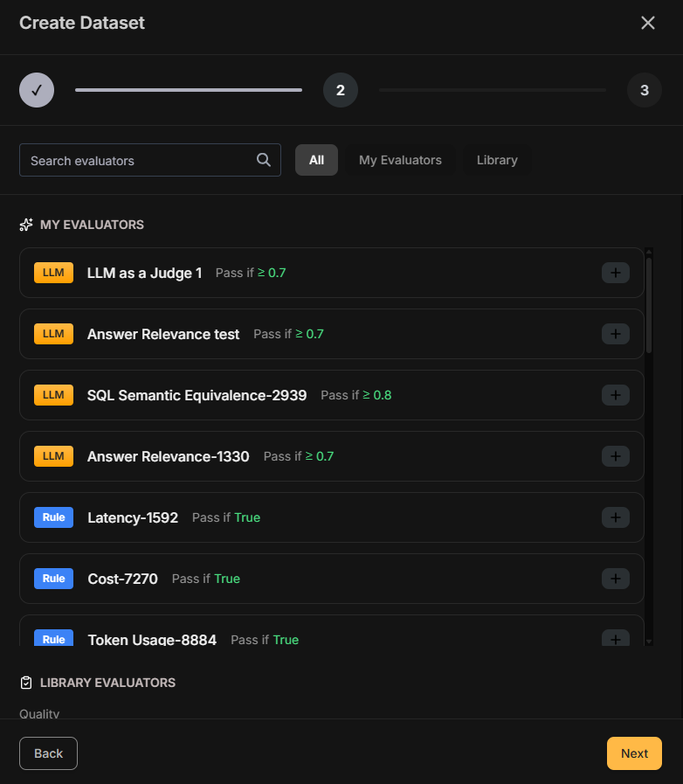
Task: Select the Answer Relevance test name
Action: [163, 334]
